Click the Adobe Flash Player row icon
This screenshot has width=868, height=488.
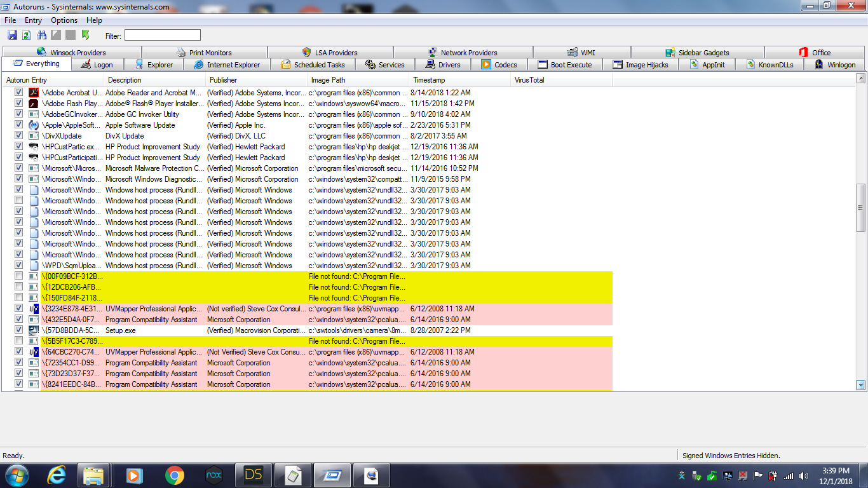tap(34, 104)
